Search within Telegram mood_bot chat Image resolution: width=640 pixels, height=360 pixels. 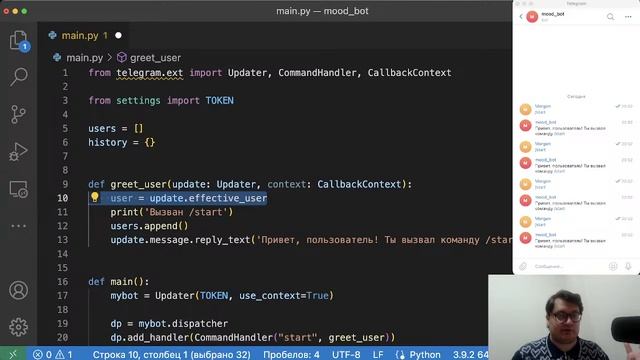pyautogui.click(x=610, y=17)
